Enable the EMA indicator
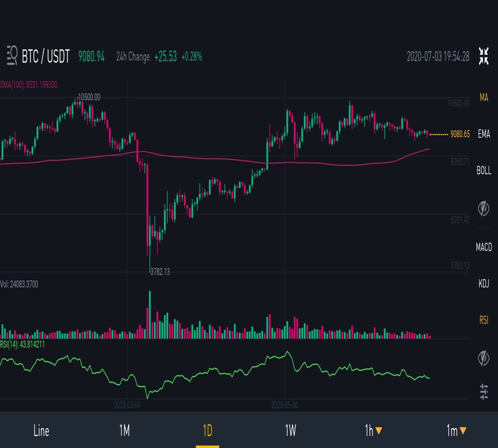498x448 pixels. point(484,134)
